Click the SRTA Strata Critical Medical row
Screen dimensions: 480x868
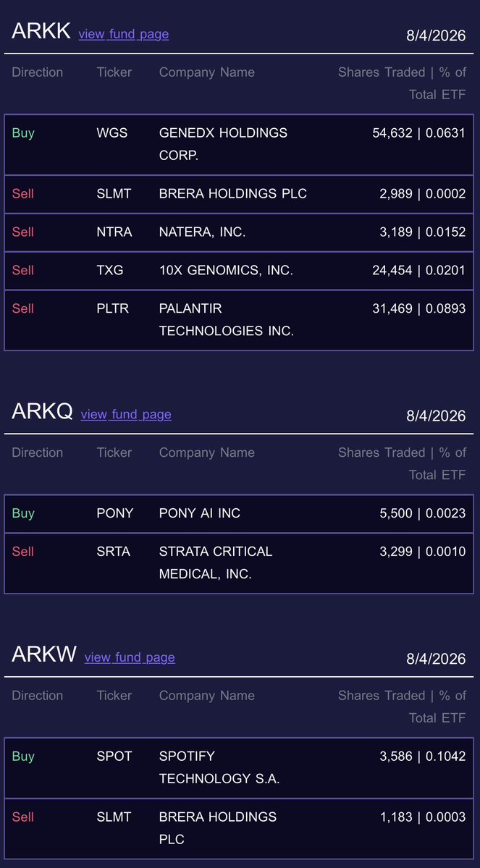pos(239,563)
